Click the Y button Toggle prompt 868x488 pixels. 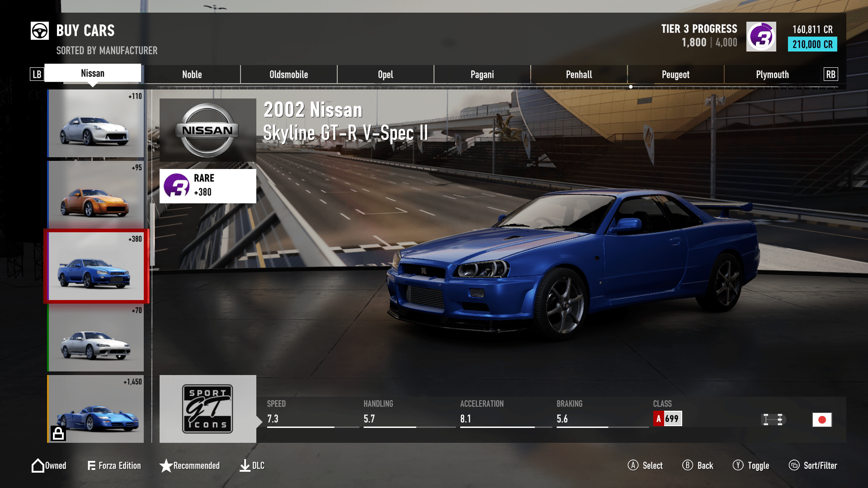(751, 465)
